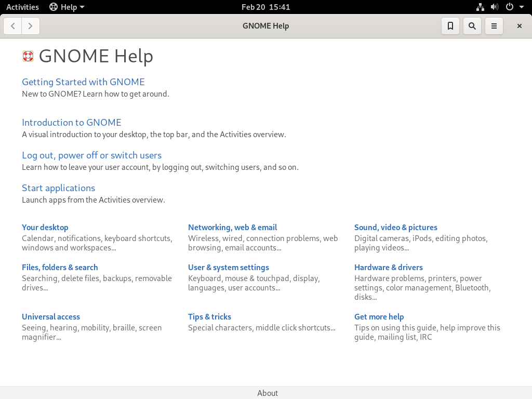
Task: Click description starting 'Digital cameras, iPods'
Action: click(421, 243)
